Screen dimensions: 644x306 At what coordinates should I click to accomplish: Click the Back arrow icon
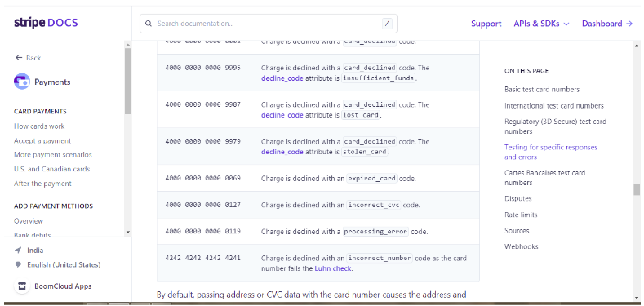[x=19, y=57]
